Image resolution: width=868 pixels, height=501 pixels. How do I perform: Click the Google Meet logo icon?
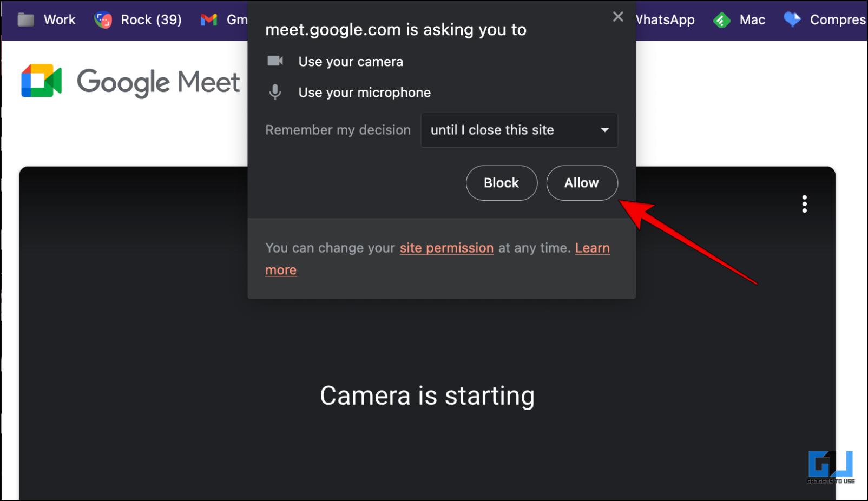(42, 81)
